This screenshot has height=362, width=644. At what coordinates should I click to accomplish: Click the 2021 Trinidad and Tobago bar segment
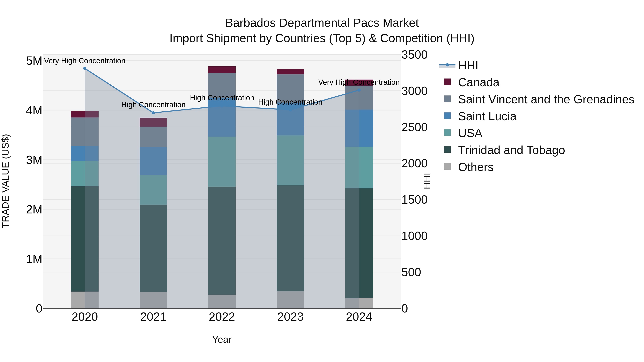tap(153, 248)
